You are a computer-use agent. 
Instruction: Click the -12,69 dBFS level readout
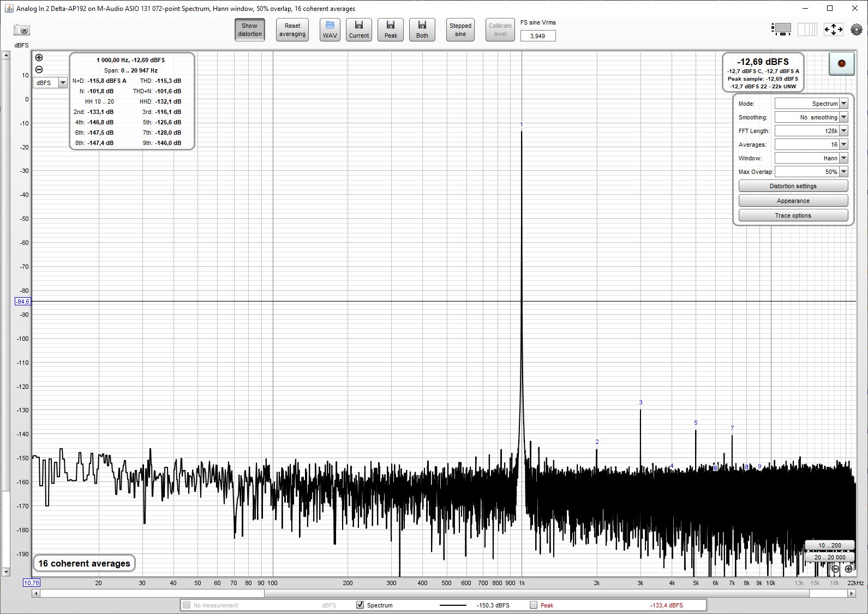763,62
